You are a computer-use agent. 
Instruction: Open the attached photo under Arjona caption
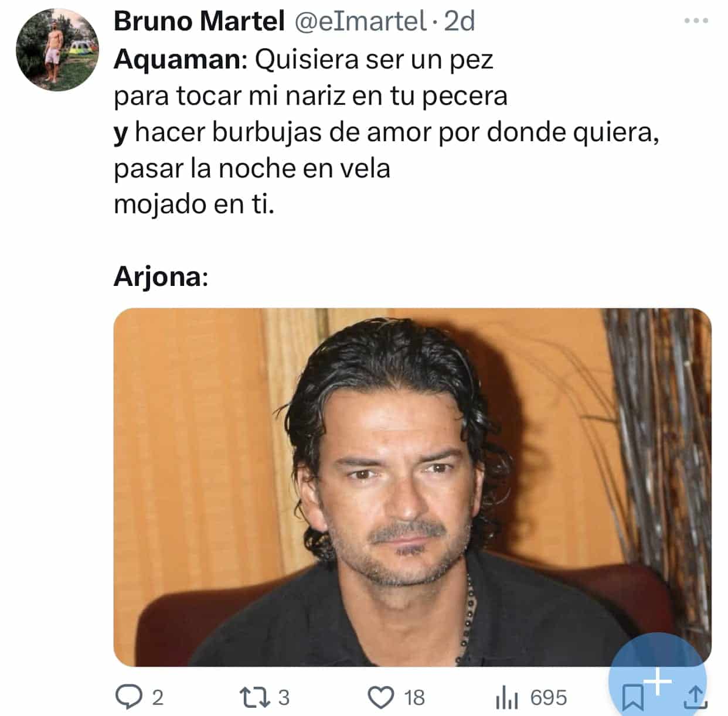tap(412, 487)
